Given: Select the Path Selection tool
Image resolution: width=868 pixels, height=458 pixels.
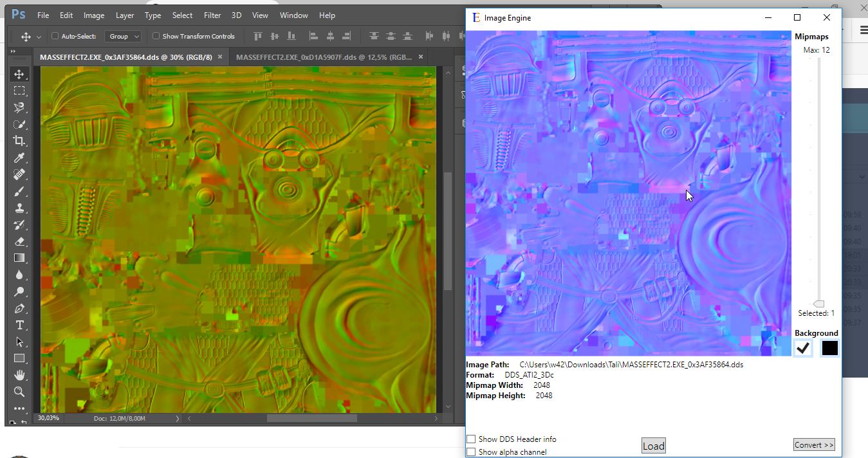Looking at the screenshot, I should [x=19, y=342].
